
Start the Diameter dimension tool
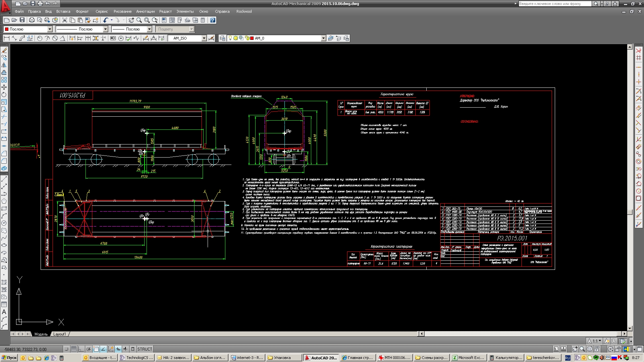(x=55, y=38)
